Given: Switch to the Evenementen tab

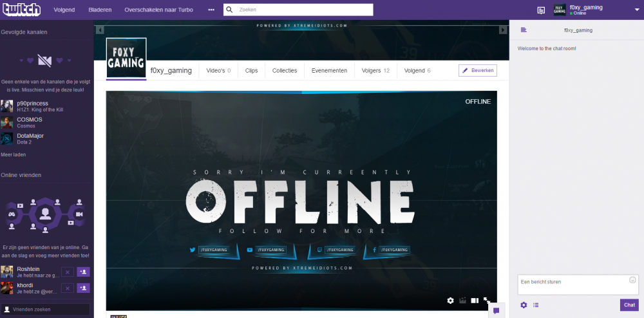Looking at the screenshot, I should (x=329, y=71).
